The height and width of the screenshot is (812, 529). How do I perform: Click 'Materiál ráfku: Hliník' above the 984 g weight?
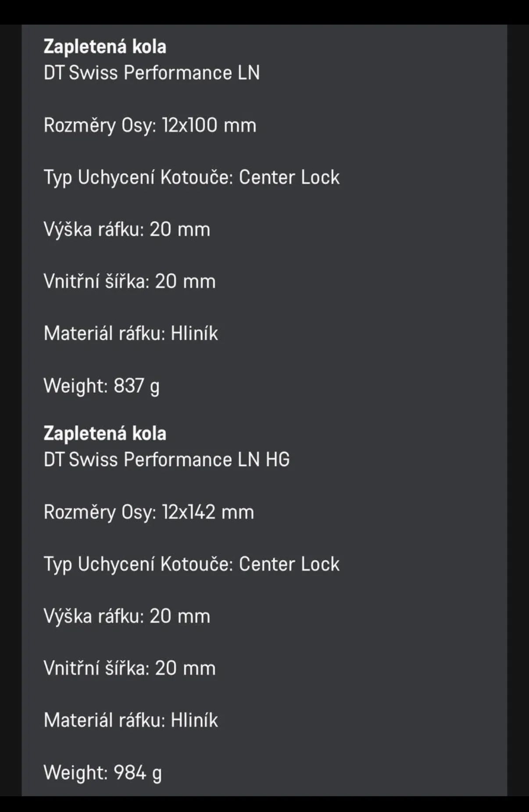click(131, 720)
